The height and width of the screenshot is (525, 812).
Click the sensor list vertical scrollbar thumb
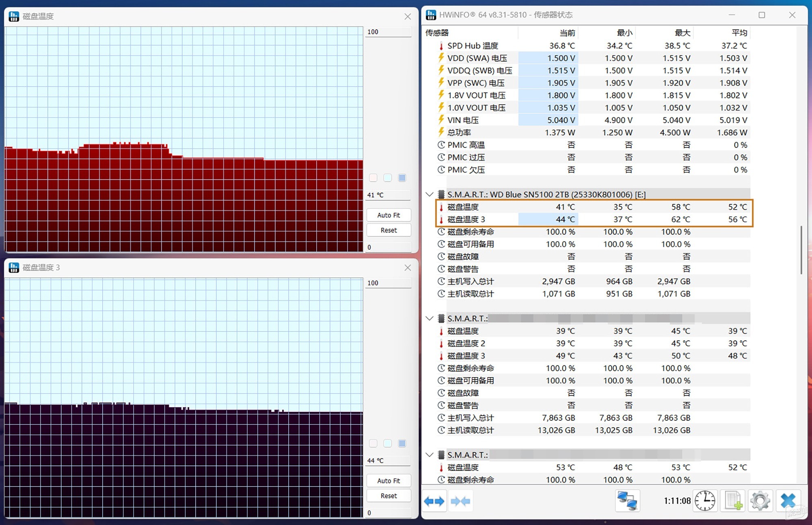[801, 250]
